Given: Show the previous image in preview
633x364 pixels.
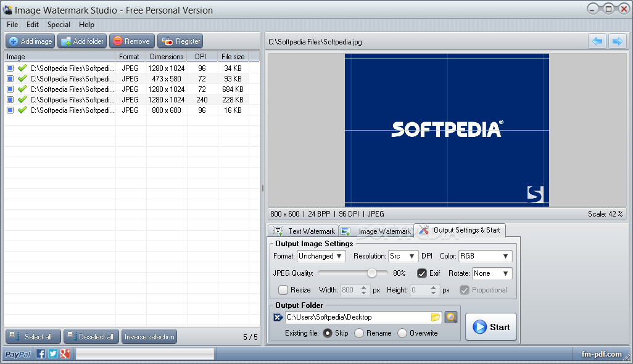Looking at the screenshot, I should click(x=597, y=41).
